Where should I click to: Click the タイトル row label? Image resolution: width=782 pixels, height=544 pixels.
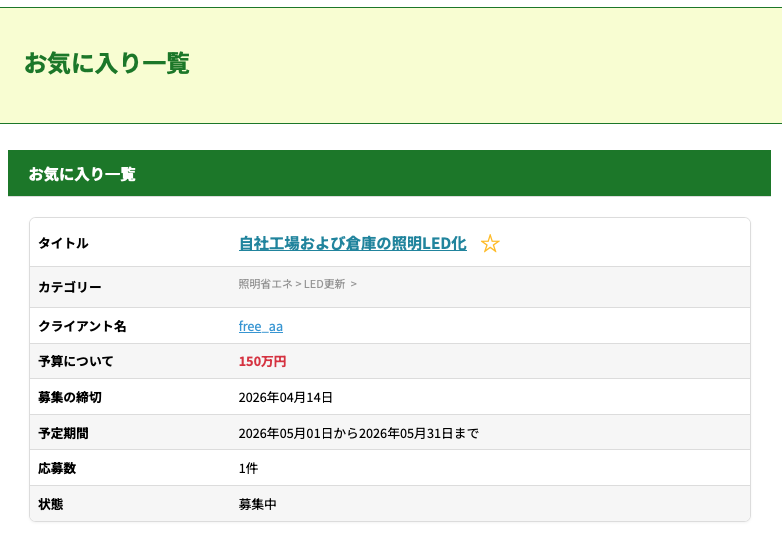click(63, 243)
